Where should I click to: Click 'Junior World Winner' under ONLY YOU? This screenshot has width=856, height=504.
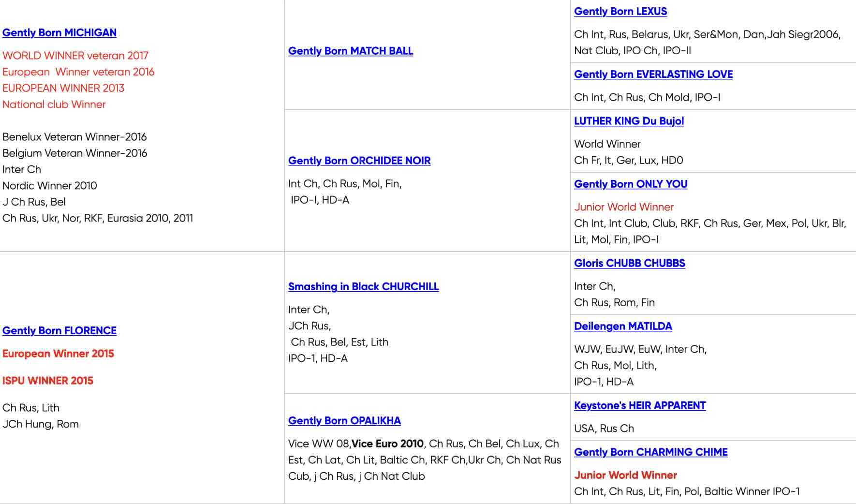point(624,207)
